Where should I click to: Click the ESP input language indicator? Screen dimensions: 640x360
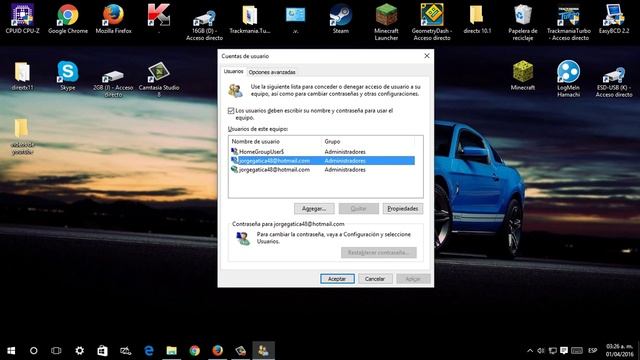[x=593, y=350]
